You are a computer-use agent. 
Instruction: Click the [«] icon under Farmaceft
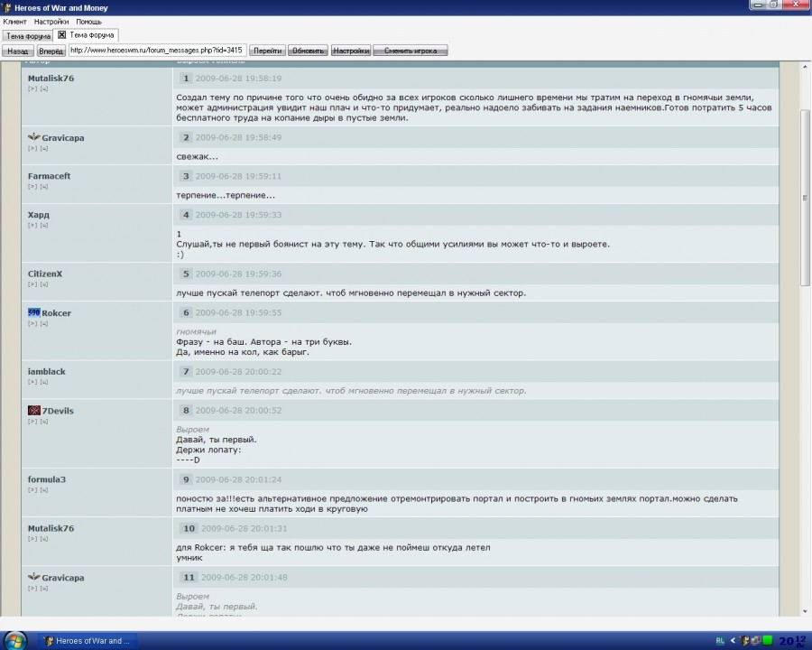(x=43, y=187)
